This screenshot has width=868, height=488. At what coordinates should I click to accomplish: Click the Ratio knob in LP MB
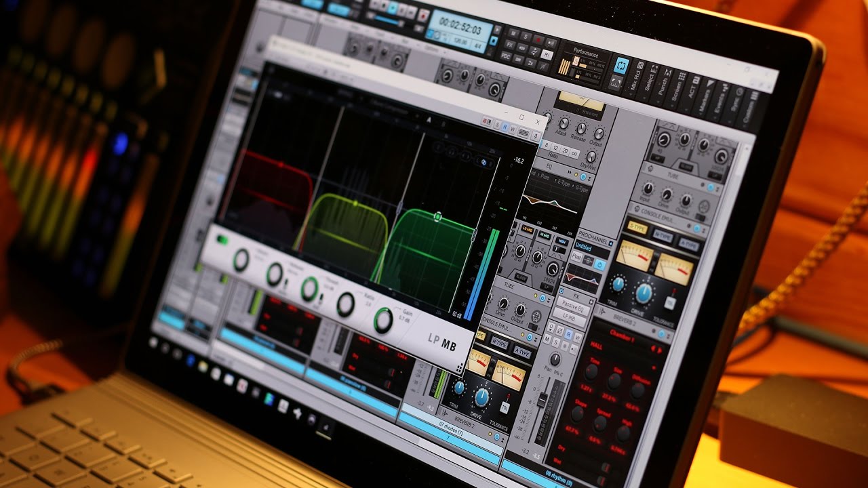click(x=346, y=305)
